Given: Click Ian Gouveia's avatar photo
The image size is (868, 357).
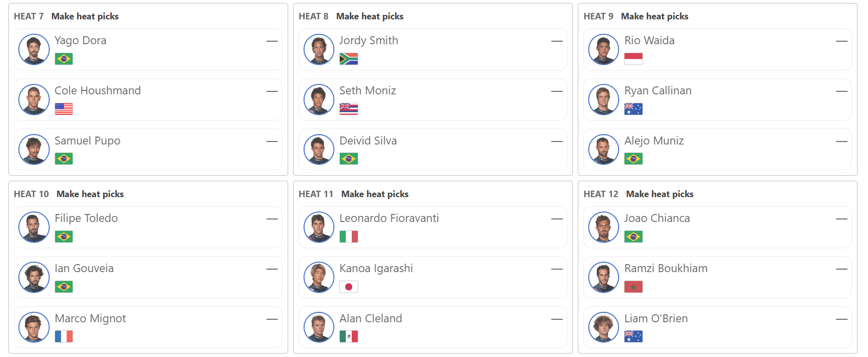Looking at the screenshot, I should [34, 278].
